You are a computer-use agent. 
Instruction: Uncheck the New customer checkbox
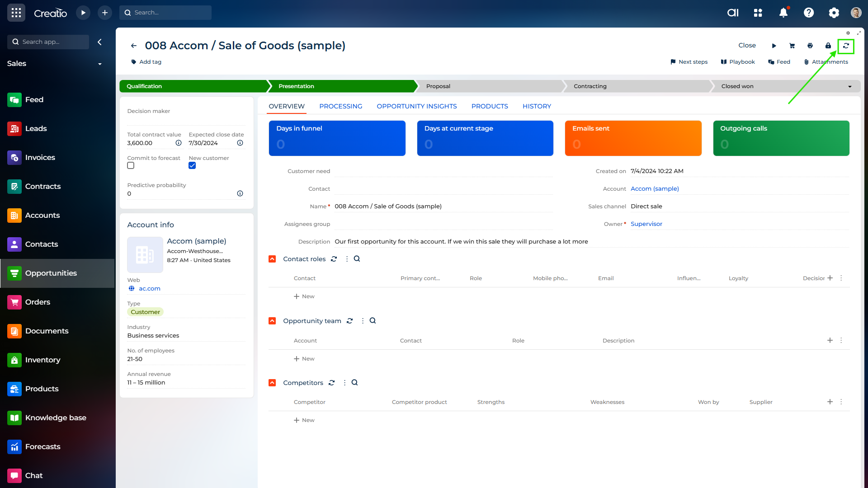(192, 166)
